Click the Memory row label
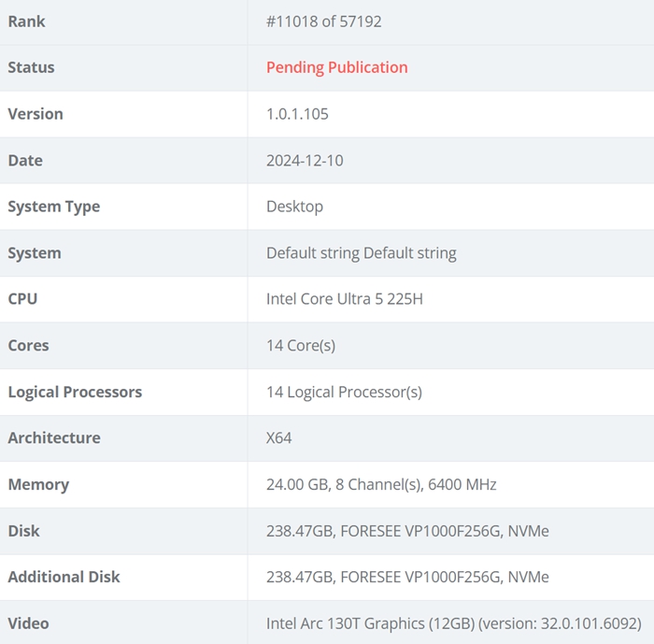 [38, 484]
